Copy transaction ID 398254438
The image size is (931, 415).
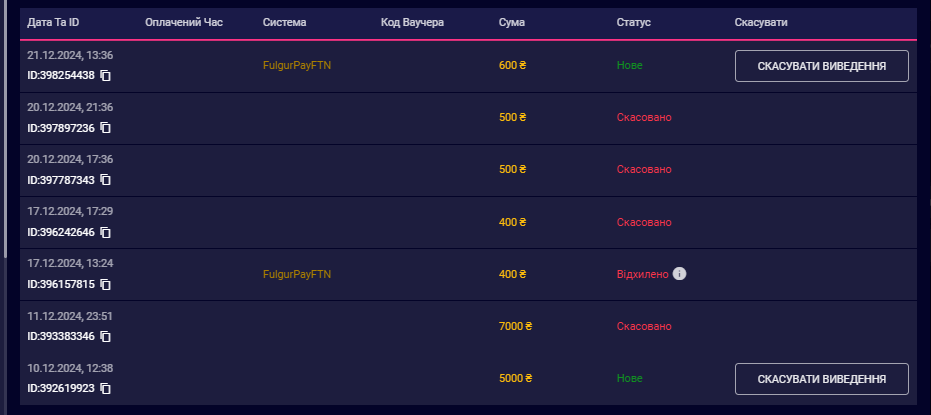point(105,76)
